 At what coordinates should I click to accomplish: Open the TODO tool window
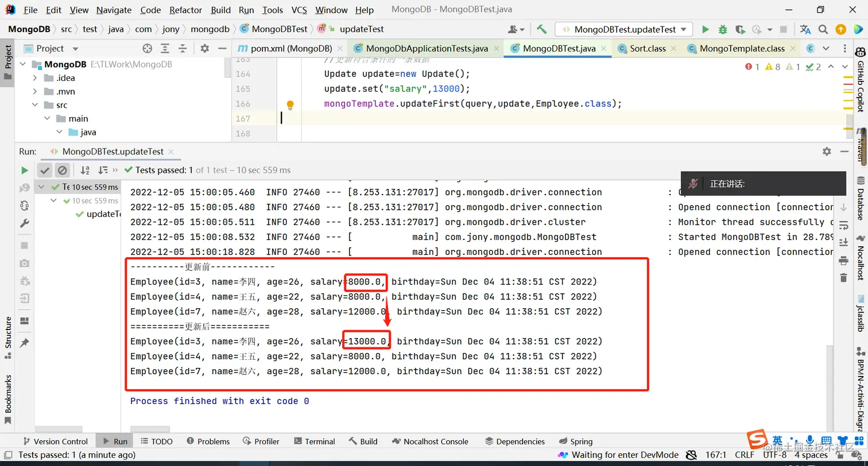(x=156, y=441)
